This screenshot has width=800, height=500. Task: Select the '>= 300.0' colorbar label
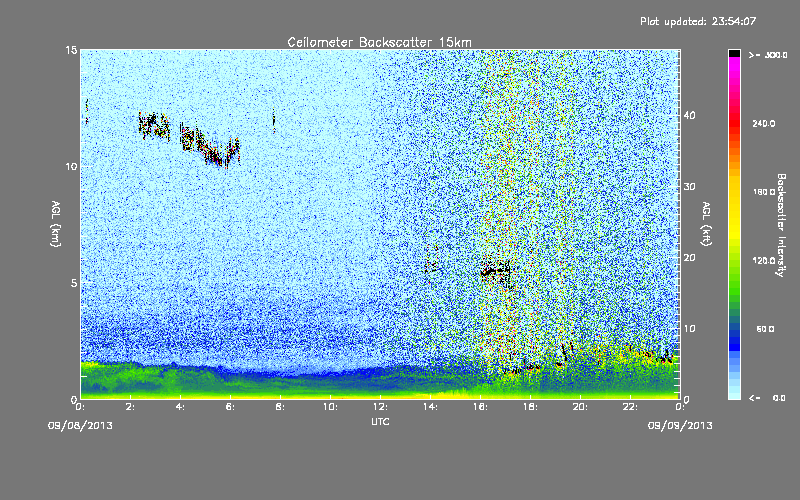pos(768,55)
